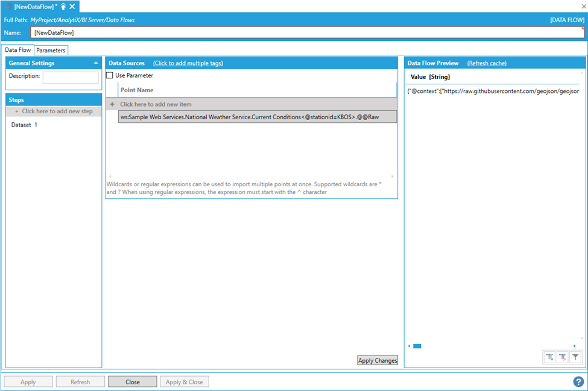This screenshot has height=391, width=588.
Task: Open the filter funnel in Data Flow Preview
Action: point(575,357)
